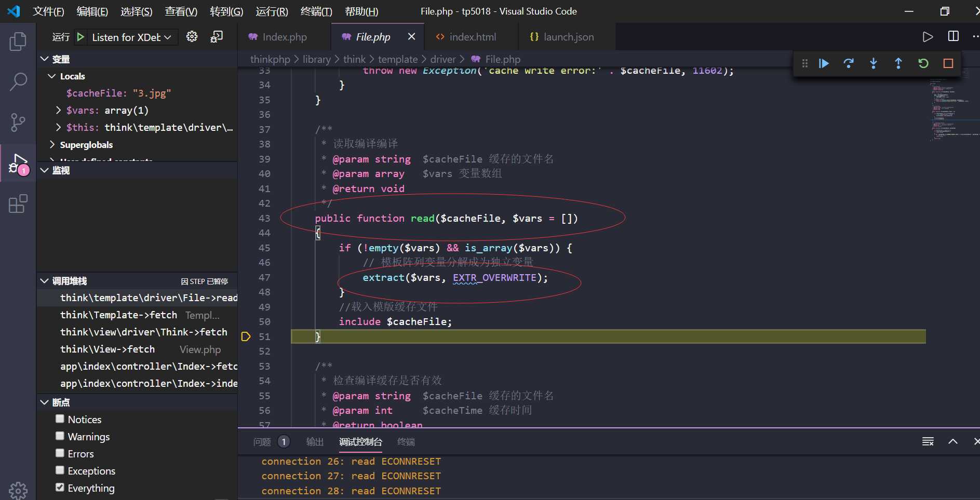Open the Run and Debug view
Viewport: 980px width, 500px height.
click(x=18, y=164)
